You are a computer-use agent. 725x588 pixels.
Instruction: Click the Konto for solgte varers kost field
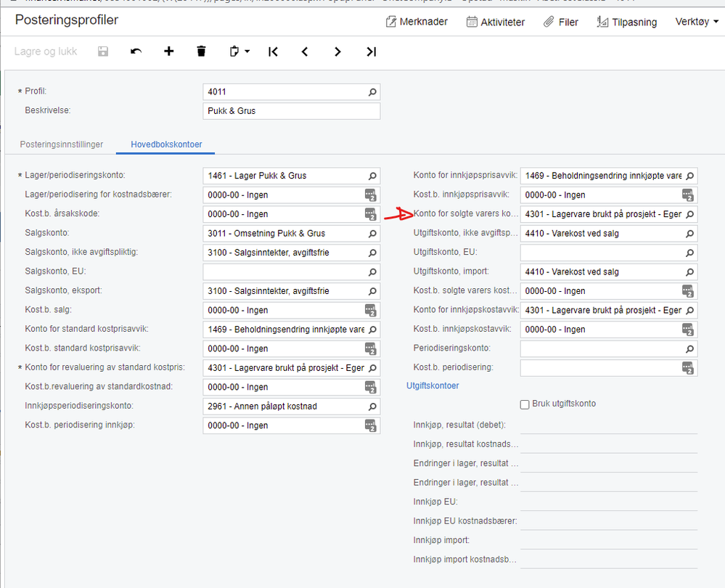[608, 214]
